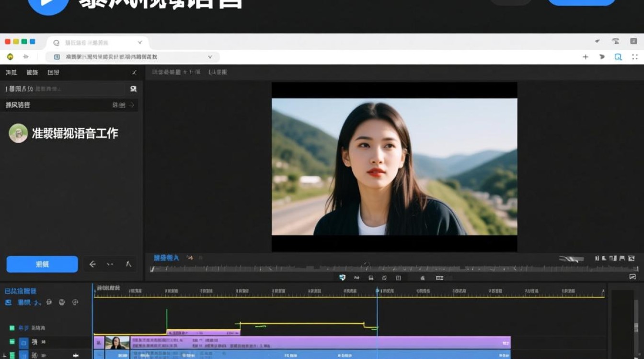
Task: Select the woman thumbnail on the purple clip
Action: coord(117,342)
